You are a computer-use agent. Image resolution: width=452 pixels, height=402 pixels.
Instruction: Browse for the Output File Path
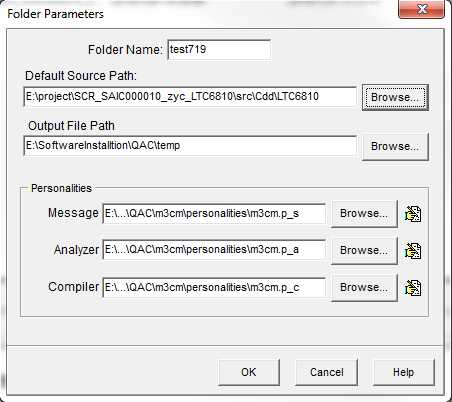(x=395, y=146)
